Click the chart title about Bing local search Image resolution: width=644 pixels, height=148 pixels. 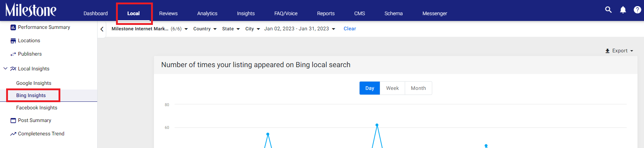point(256,65)
